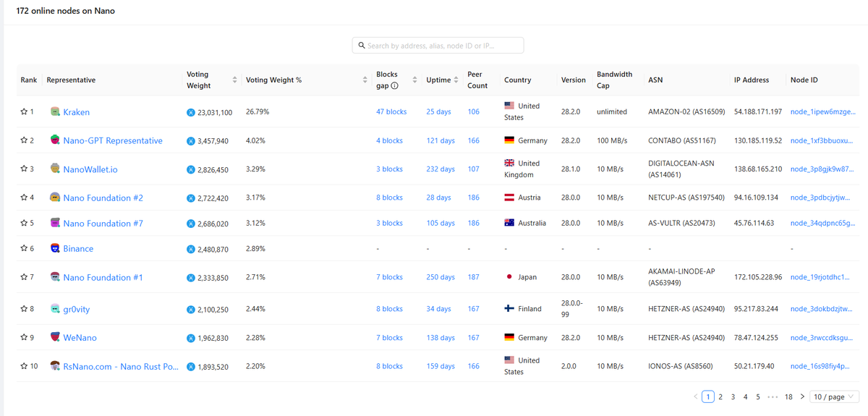This screenshot has width=868, height=416.
Task: Select version 28.0.0-99 cell
Action: click(x=571, y=309)
